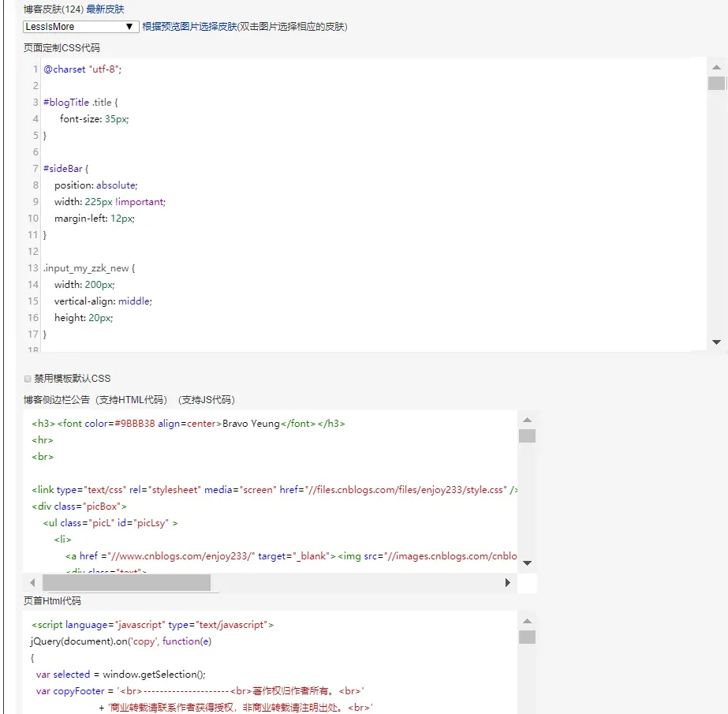
Task: Click the right arrow of the horizontal scrollbar
Action: (x=509, y=582)
